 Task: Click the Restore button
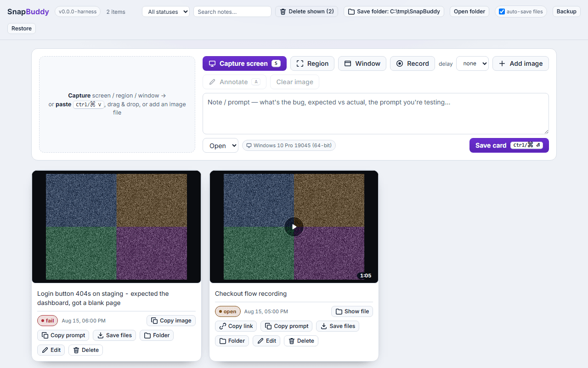pyautogui.click(x=22, y=29)
